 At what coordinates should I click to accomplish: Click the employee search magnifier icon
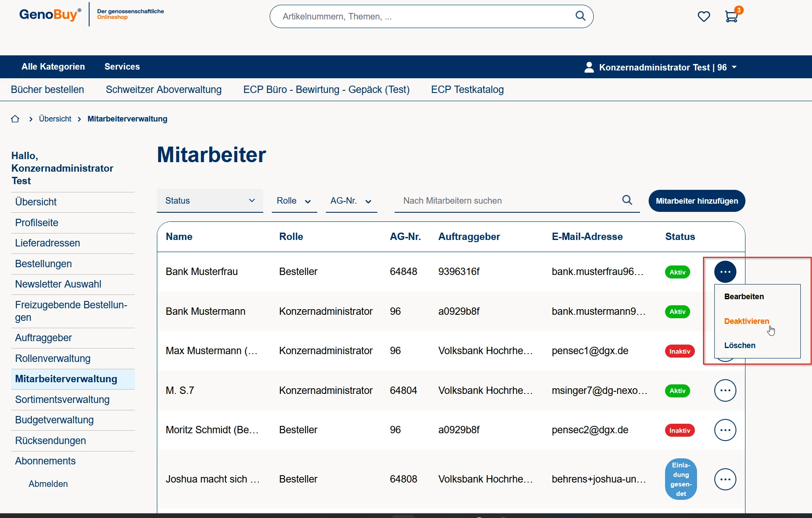click(627, 200)
